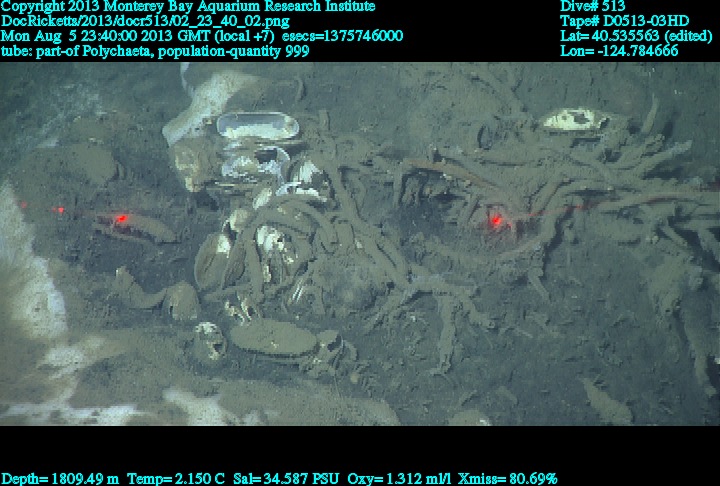Click the bright red laser dot on the left
Viewport: 720px width, 486px height.
121,219
